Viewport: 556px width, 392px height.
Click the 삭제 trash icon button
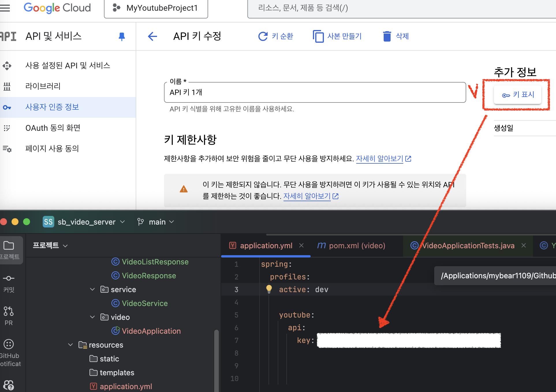pos(395,36)
